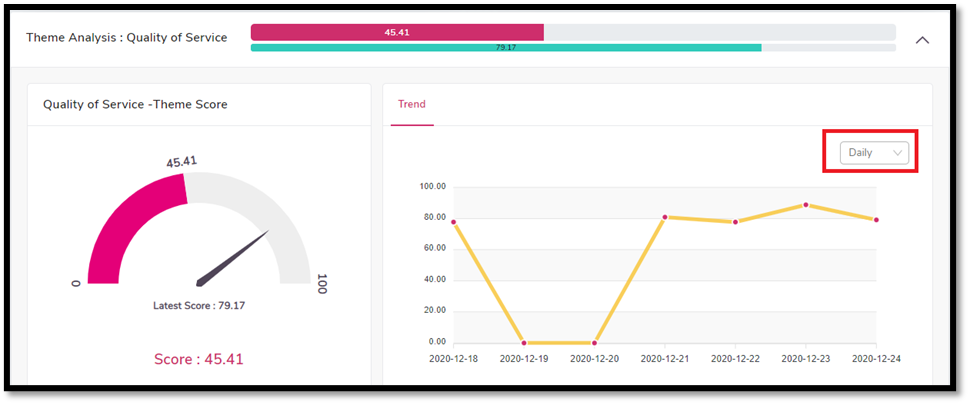This screenshot has width=969, height=404.
Task: Select the 2020-12-23 trend data point
Action: tap(806, 204)
